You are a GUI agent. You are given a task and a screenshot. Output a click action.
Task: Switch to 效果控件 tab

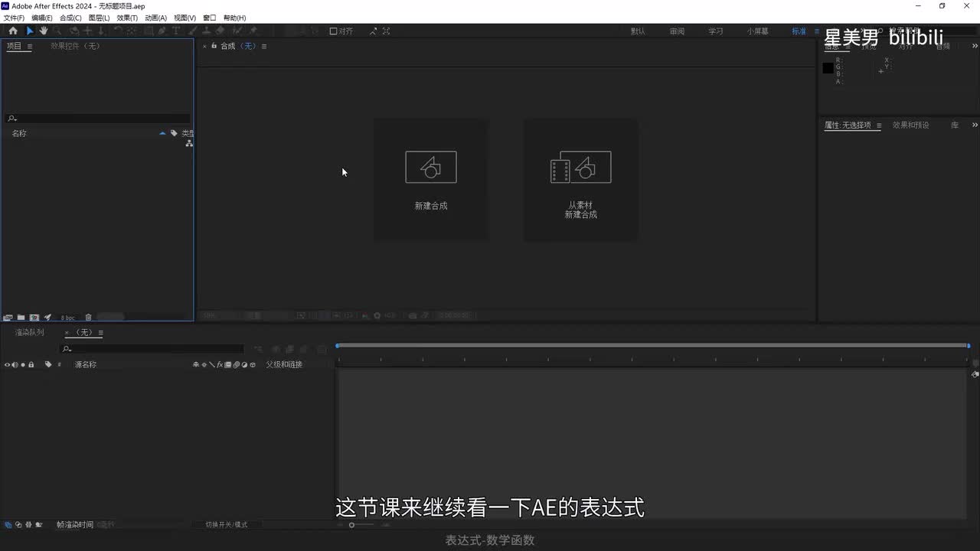coord(75,46)
